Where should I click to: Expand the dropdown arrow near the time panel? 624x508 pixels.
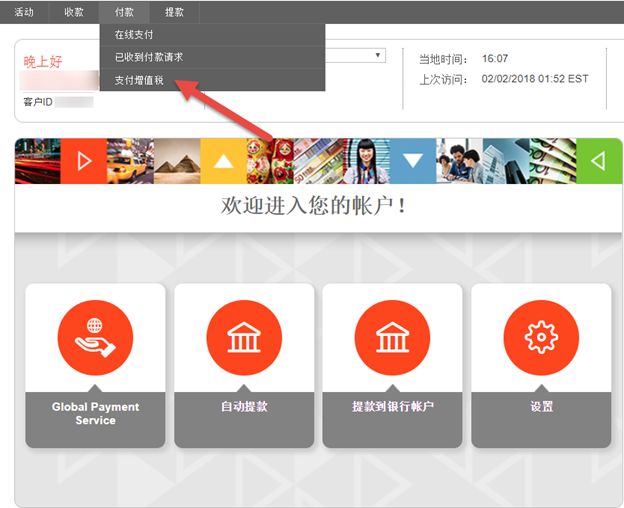(x=378, y=55)
